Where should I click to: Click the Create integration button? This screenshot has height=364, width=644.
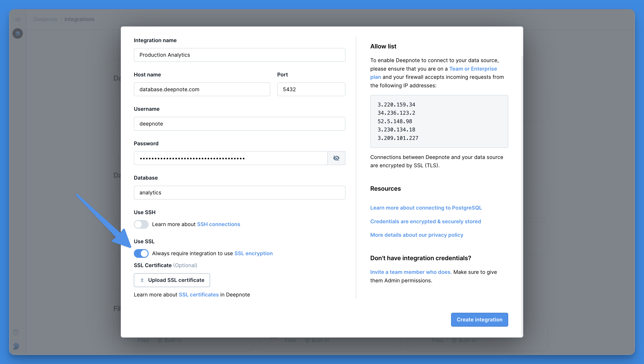(x=479, y=319)
